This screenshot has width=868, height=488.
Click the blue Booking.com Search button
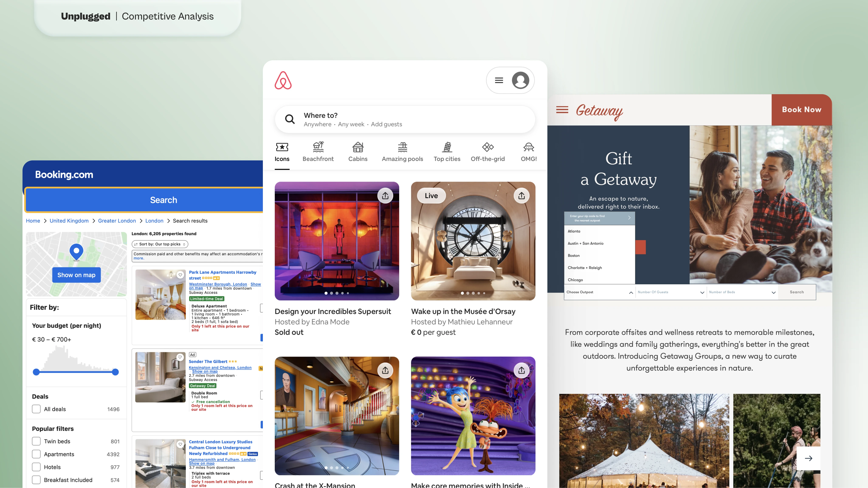[x=144, y=200]
